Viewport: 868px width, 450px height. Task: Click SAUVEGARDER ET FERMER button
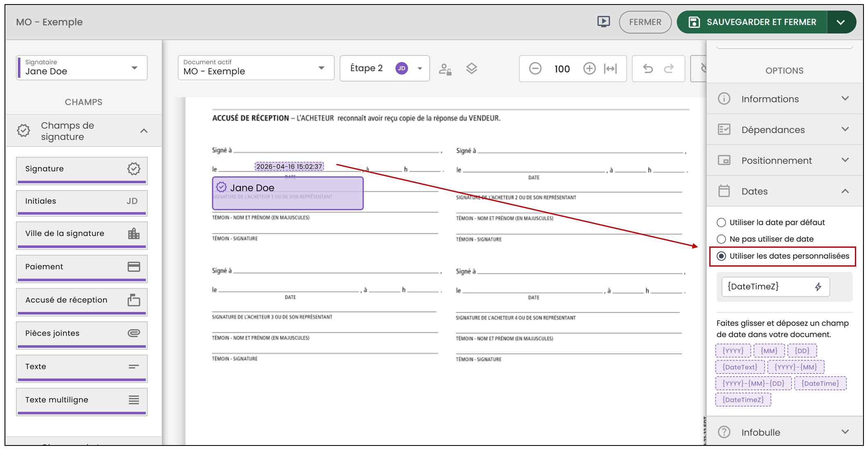[752, 22]
